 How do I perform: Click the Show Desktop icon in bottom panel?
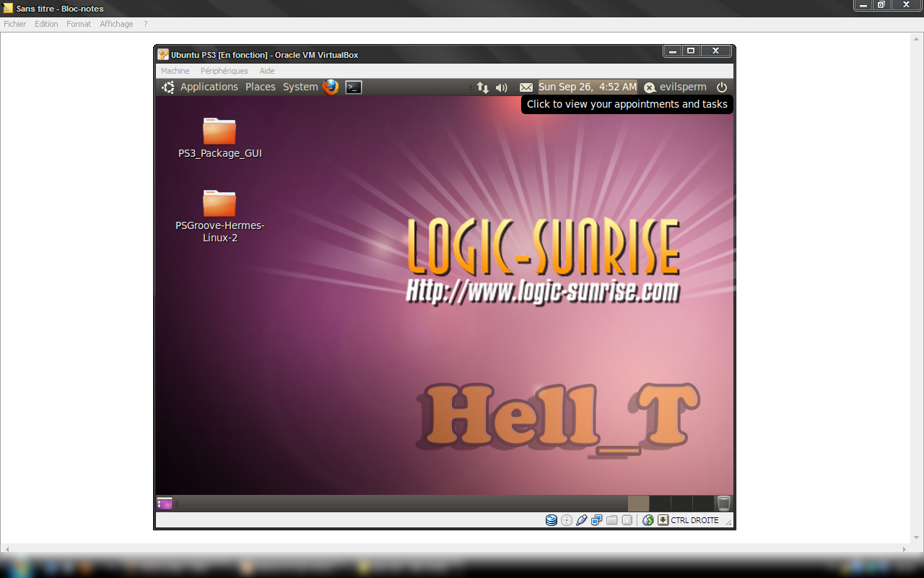pyautogui.click(x=165, y=504)
